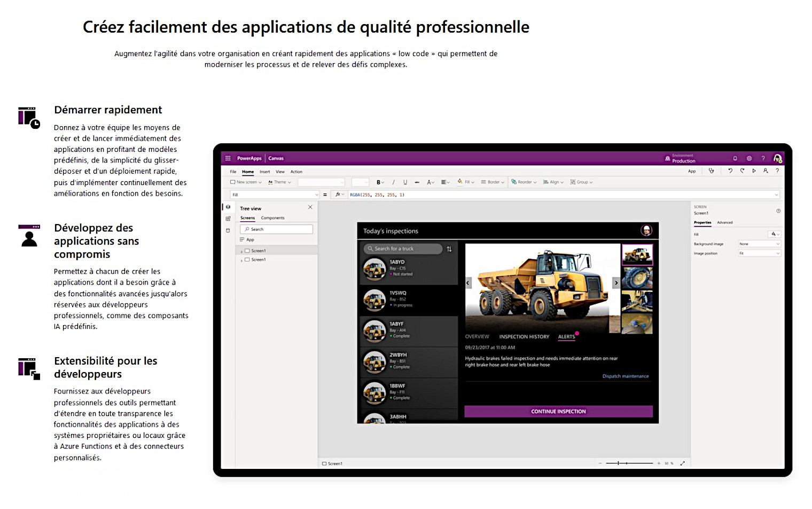Open the notifications bell icon

pyautogui.click(x=736, y=158)
